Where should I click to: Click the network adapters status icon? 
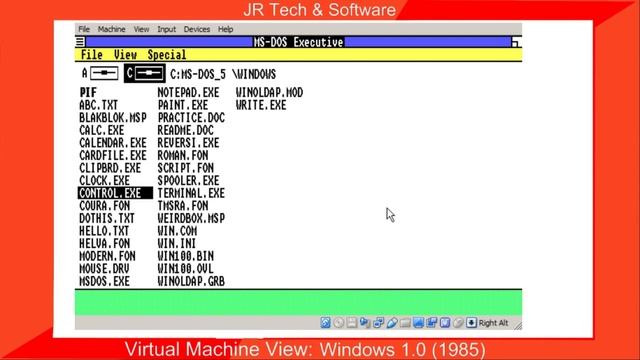(x=378, y=323)
